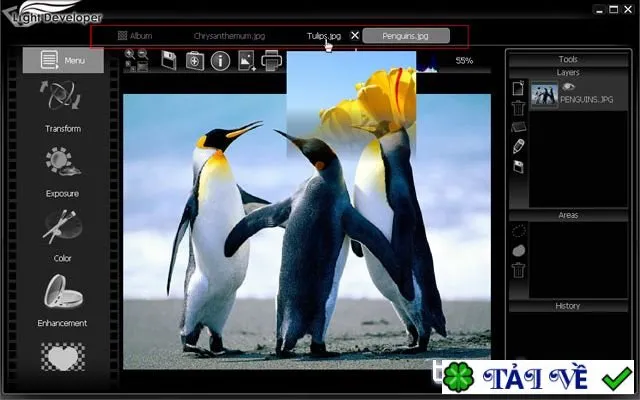The image size is (640, 400).
Task: Go to the Album tab
Action: click(x=135, y=36)
